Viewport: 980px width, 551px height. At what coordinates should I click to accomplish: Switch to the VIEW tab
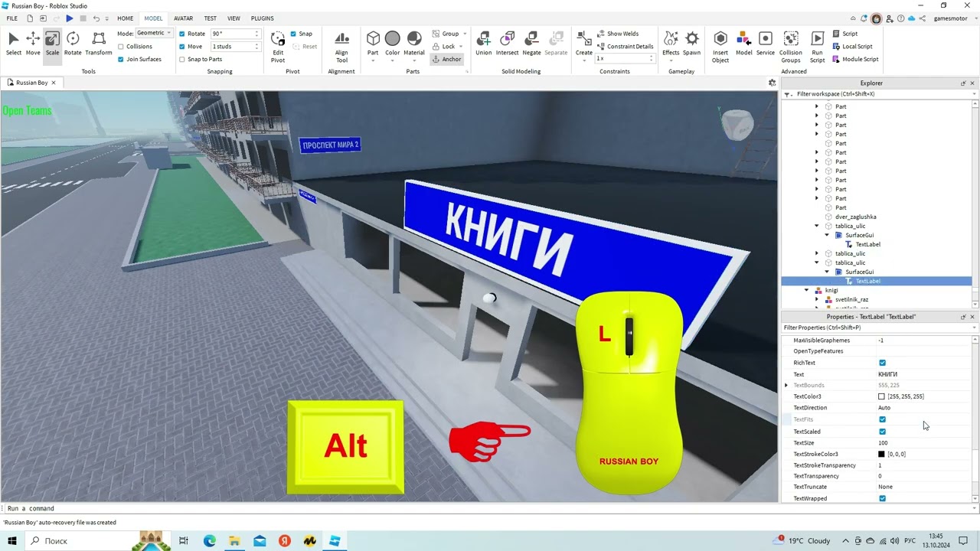pos(234,18)
